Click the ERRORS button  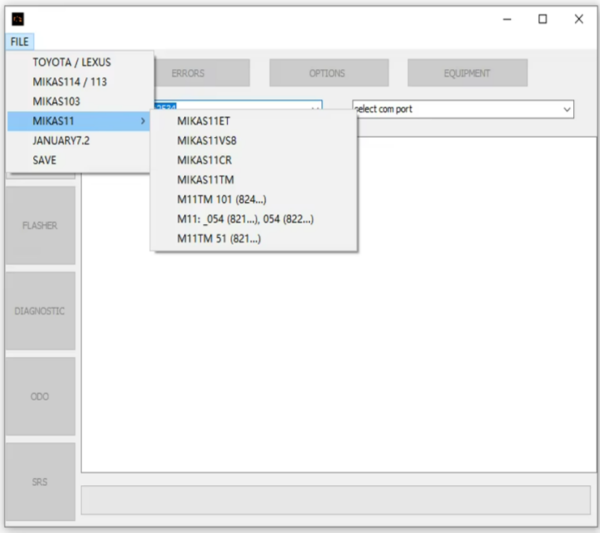(202, 73)
